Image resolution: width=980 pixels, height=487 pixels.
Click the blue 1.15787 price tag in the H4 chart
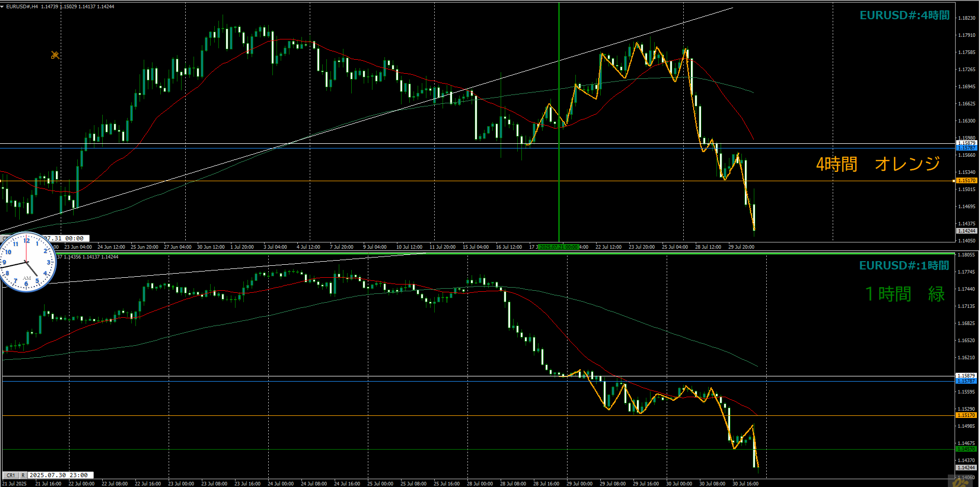(967, 148)
